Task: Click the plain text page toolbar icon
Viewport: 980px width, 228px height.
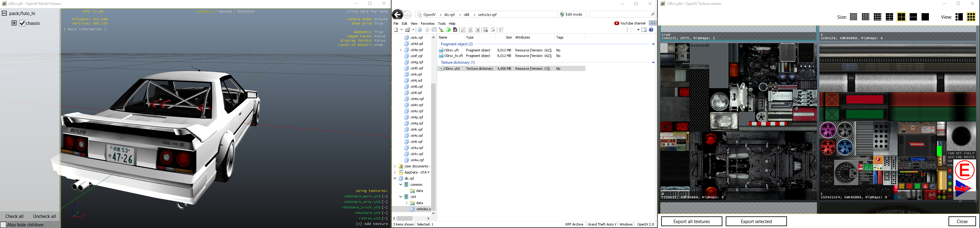Action: (471, 30)
